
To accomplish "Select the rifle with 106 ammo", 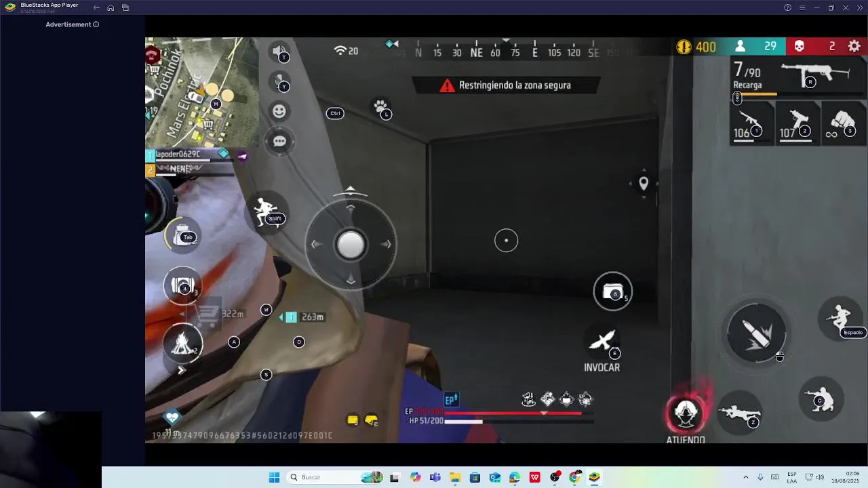I will click(x=751, y=123).
